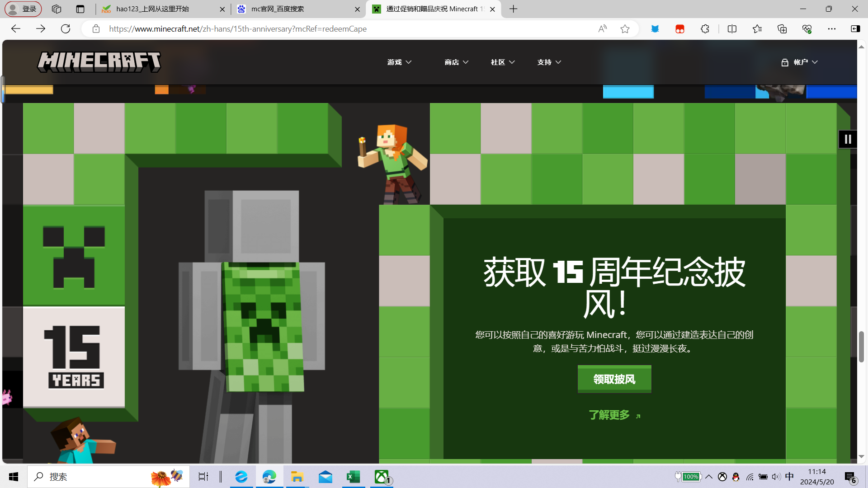Show hidden tray icons chevron
The image size is (868, 488).
point(709,477)
